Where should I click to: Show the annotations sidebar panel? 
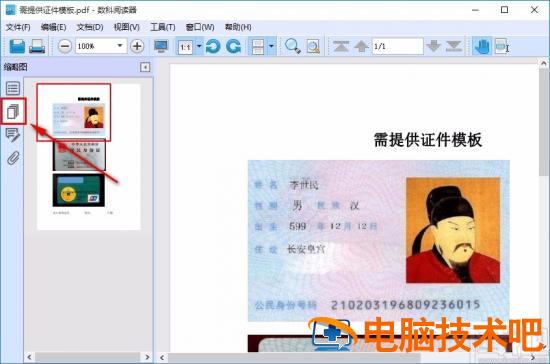click(13, 135)
